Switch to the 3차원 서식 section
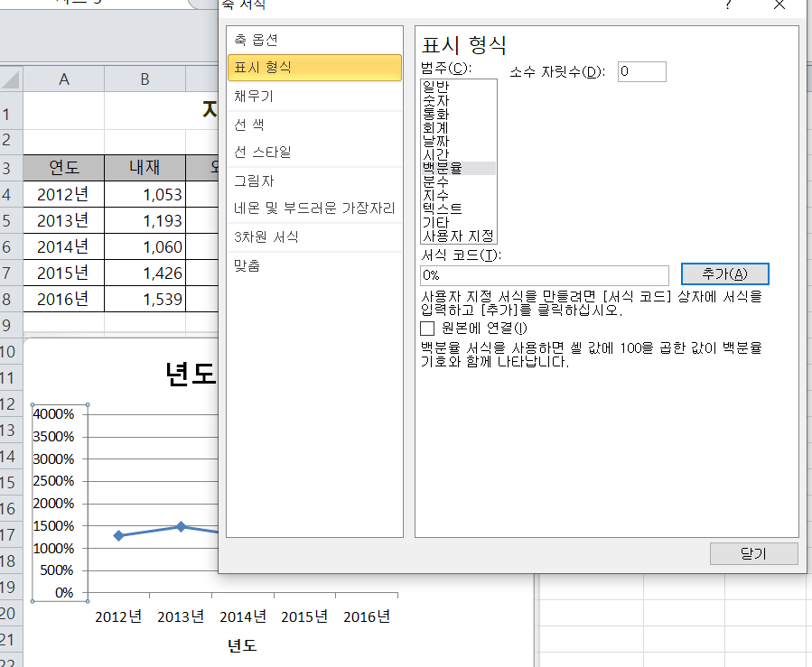 [x=266, y=236]
